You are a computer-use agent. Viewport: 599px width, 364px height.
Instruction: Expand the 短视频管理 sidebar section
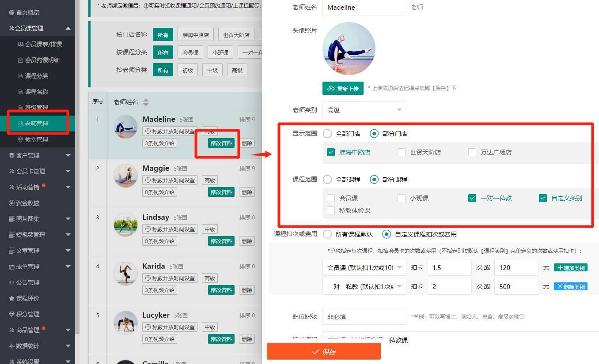[x=38, y=235]
